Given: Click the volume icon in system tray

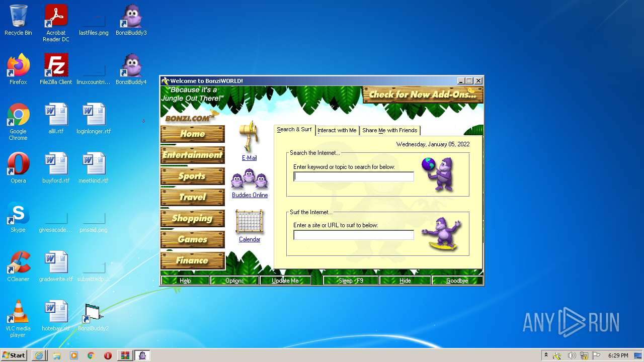Looking at the screenshot, I should click(x=572, y=355).
